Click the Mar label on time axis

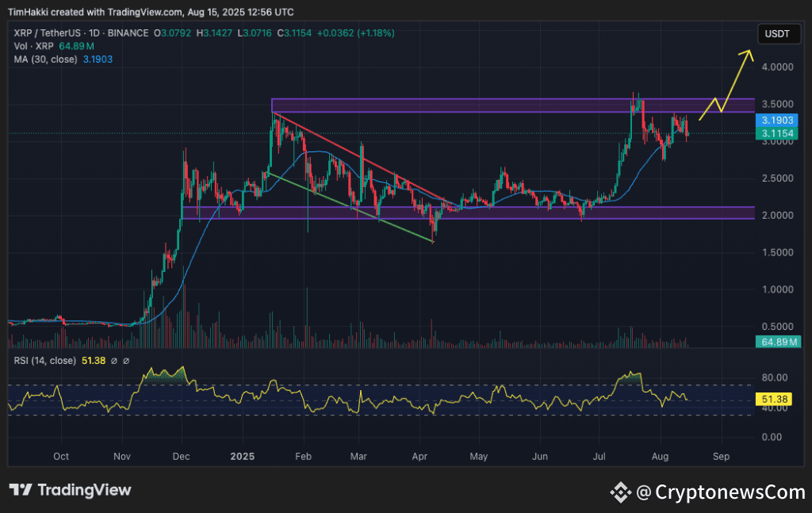click(x=358, y=457)
